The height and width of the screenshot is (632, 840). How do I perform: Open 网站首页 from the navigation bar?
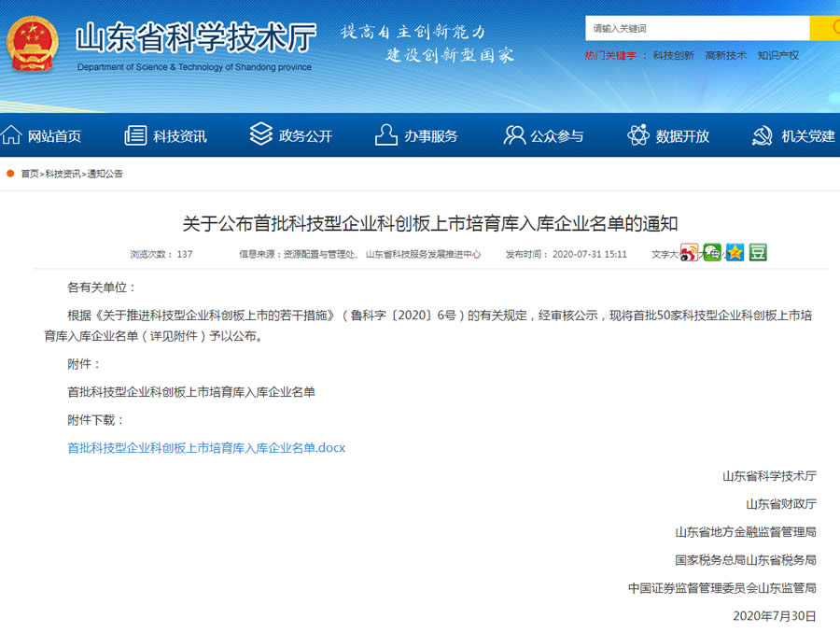pyautogui.click(x=42, y=136)
